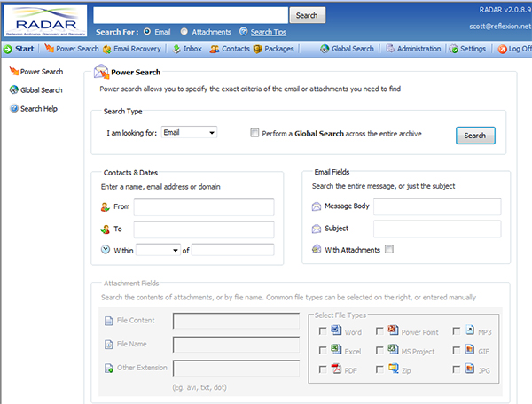The width and height of the screenshot is (532, 404).
Task: Click the From input field
Action: point(204,207)
